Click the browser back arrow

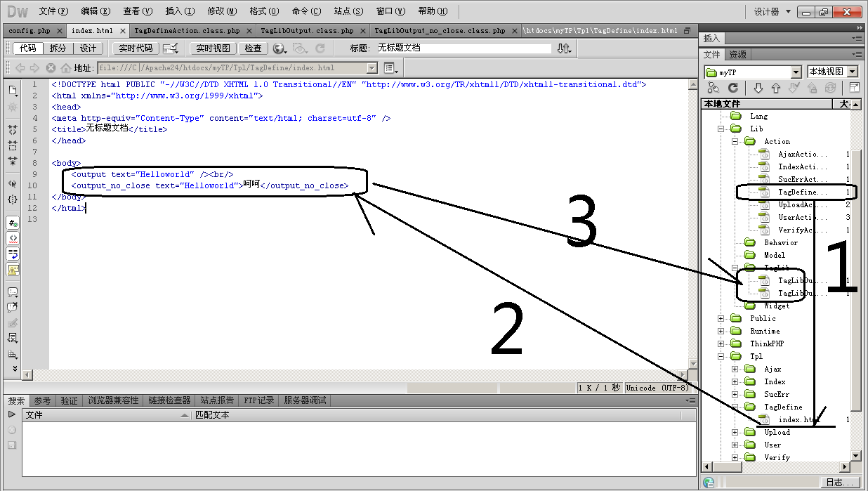coord(20,68)
